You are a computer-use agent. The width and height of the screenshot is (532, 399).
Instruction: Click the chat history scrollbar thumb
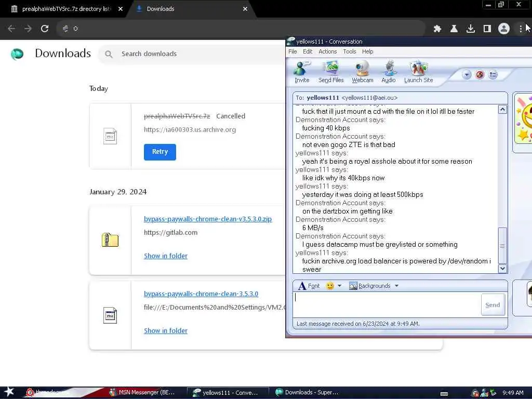pyautogui.click(x=502, y=245)
